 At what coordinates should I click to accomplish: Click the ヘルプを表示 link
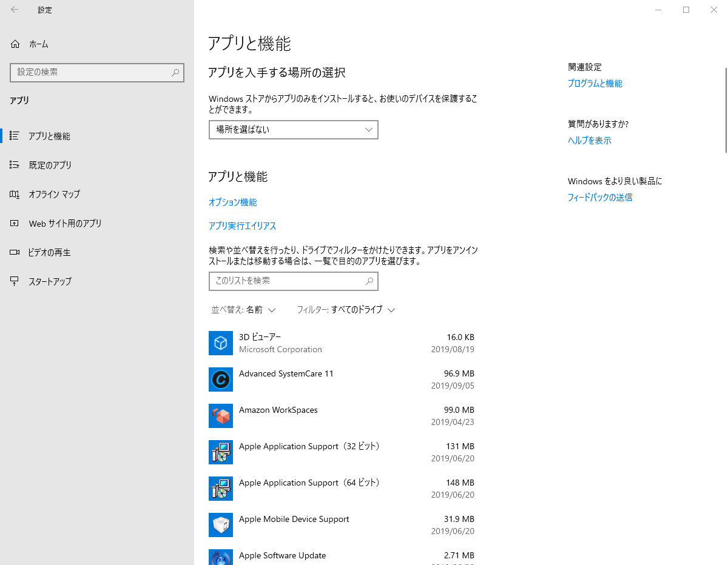click(x=589, y=141)
